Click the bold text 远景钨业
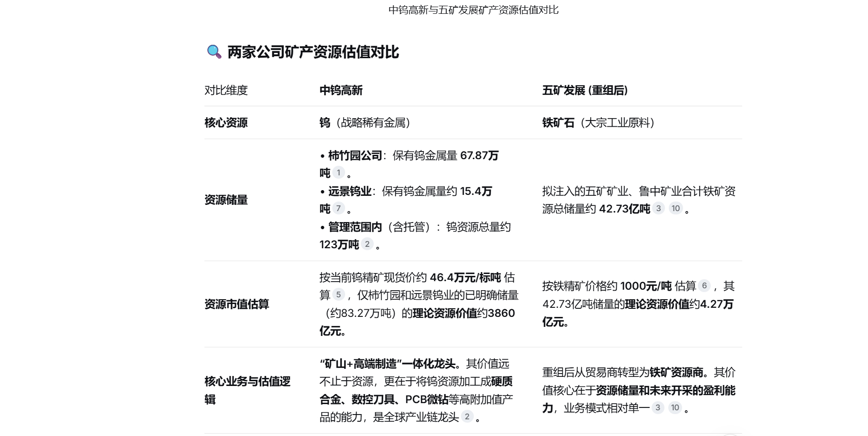This screenshot has width=868, height=436. pyautogui.click(x=350, y=191)
